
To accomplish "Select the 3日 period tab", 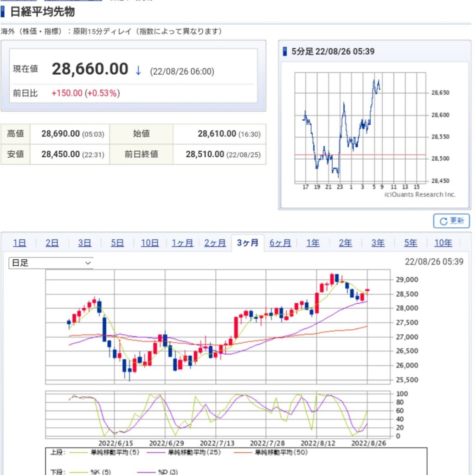I will [84, 243].
